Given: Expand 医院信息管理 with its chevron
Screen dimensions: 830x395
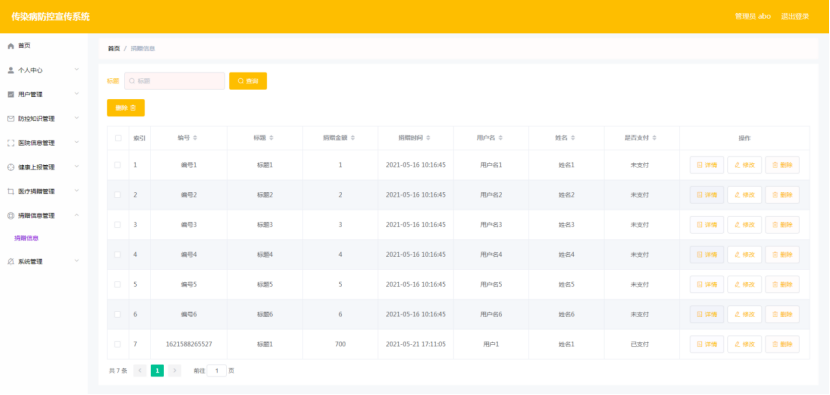Looking at the screenshot, I should point(77,142).
